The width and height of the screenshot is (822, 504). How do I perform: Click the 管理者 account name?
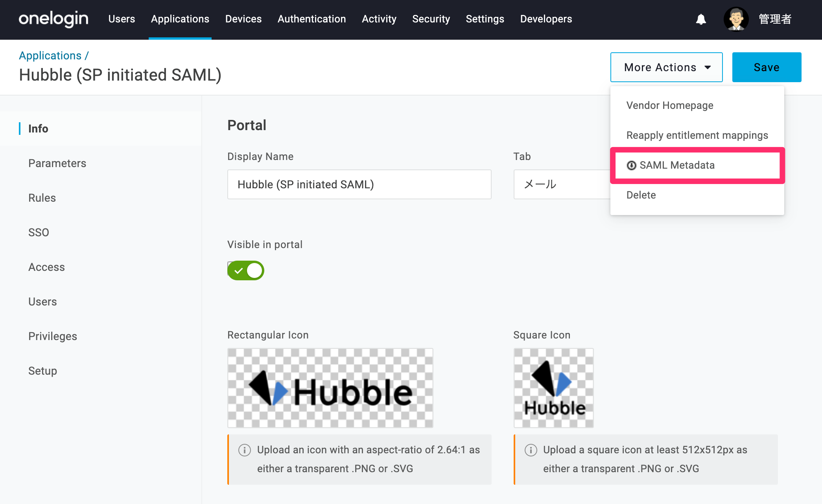pos(775,19)
